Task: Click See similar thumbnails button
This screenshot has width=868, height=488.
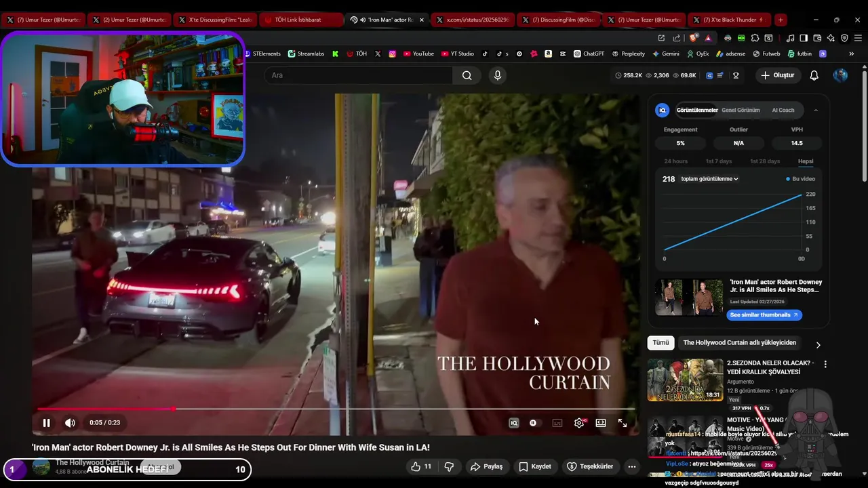Action: point(764,315)
